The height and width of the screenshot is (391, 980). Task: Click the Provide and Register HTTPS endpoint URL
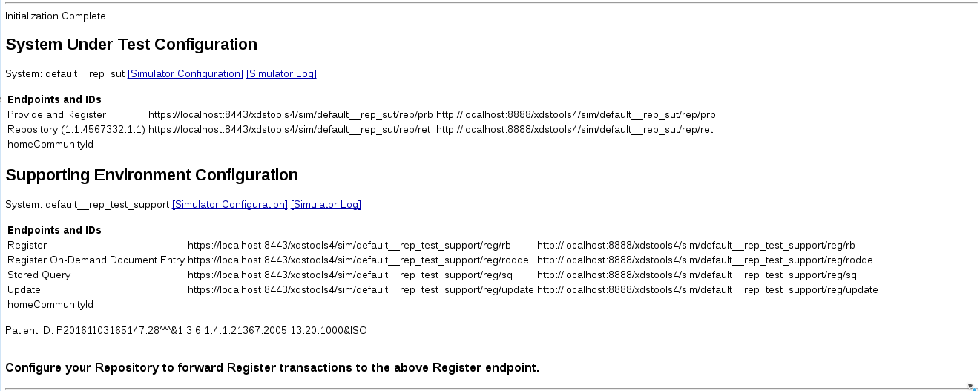point(290,115)
